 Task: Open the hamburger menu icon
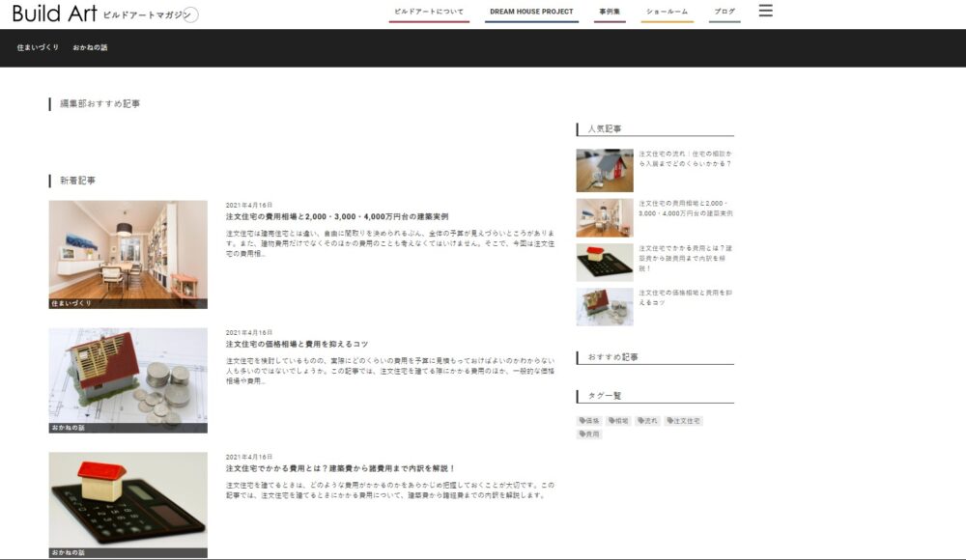click(x=766, y=11)
